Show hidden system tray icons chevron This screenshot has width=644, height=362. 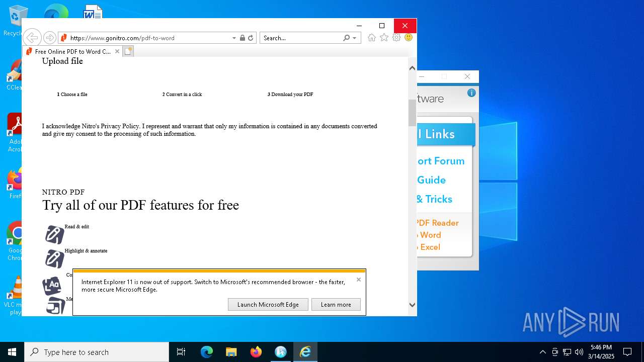point(542,352)
